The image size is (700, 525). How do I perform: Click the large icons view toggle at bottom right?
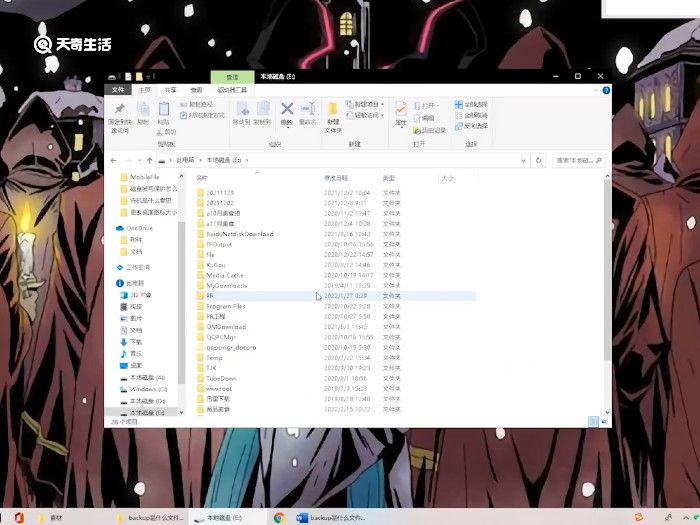click(x=604, y=421)
